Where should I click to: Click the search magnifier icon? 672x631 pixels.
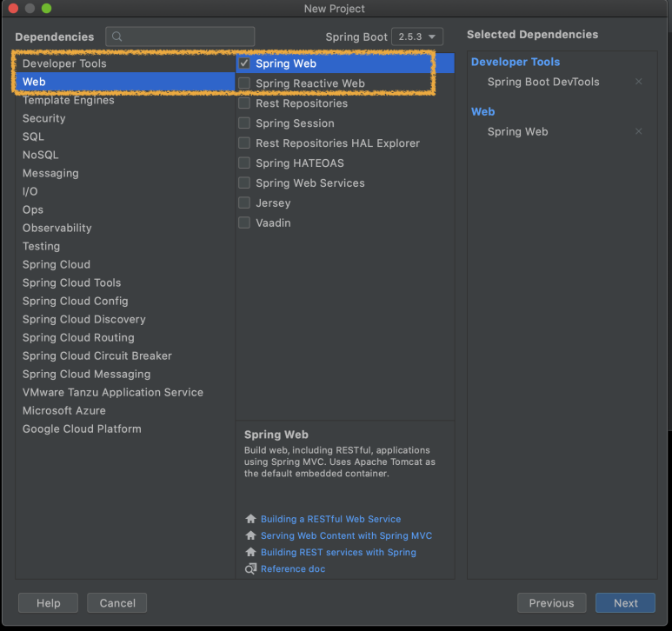116,37
